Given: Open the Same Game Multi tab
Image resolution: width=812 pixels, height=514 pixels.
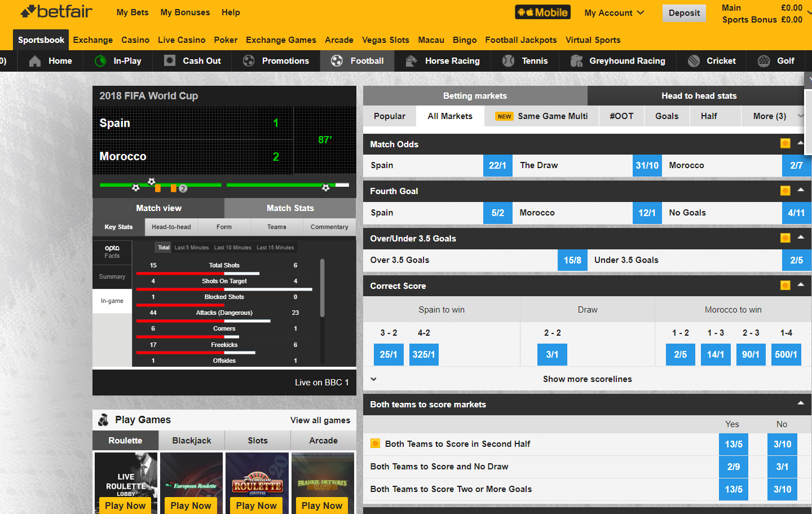Looking at the screenshot, I should pyautogui.click(x=541, y=116).
